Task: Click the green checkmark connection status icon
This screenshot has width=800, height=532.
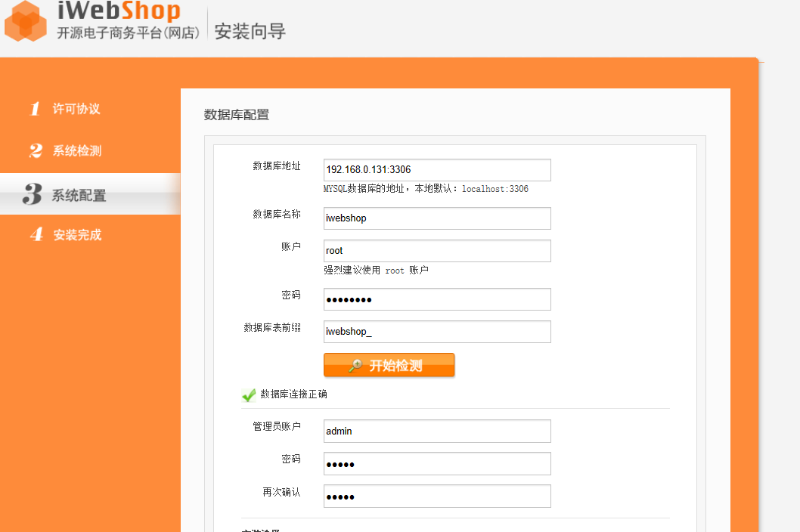Action: (x=249, y=395)
